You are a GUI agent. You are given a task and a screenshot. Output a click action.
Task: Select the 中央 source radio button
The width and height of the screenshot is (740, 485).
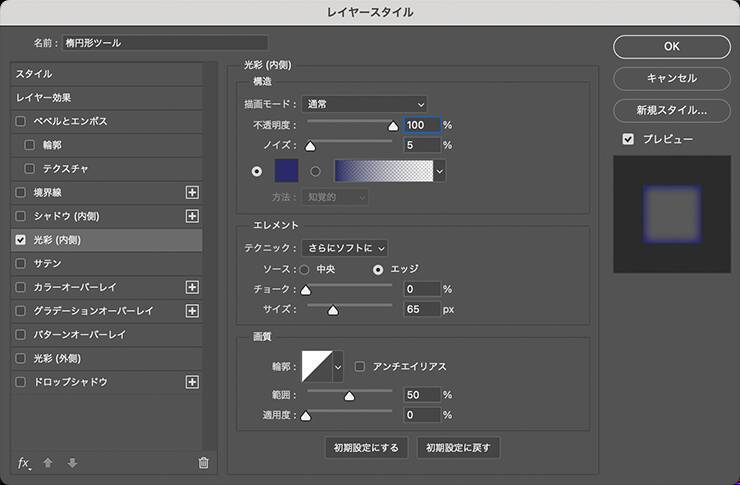305,269
